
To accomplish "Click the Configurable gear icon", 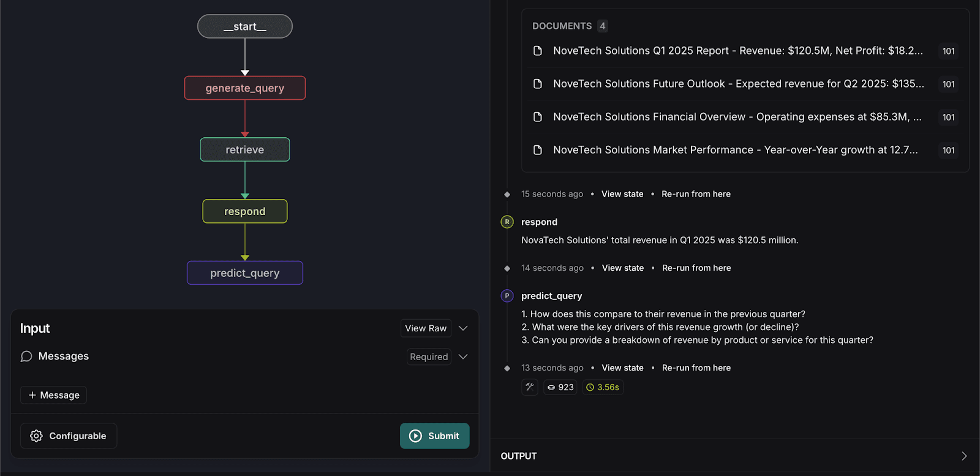I will (x=37, y=436).
